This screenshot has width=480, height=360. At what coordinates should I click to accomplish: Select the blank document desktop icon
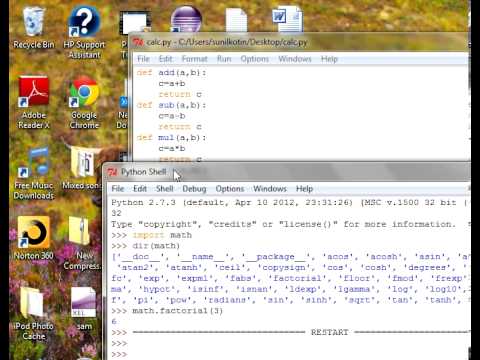coord(236,20)
